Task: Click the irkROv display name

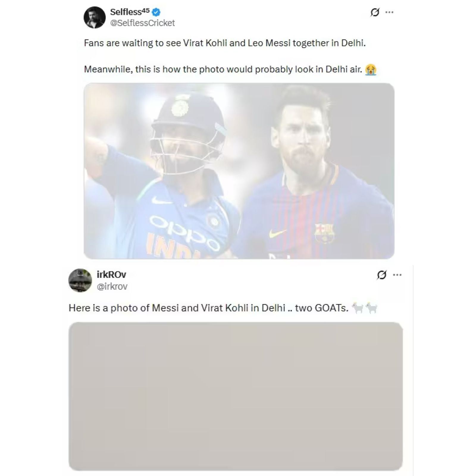Action: [112, 274]
